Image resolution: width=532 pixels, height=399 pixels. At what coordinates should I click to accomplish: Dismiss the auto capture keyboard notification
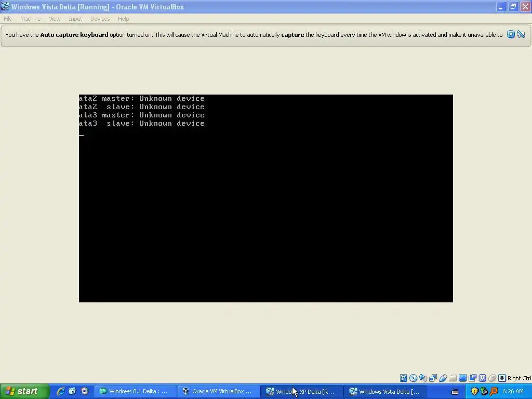511,34
